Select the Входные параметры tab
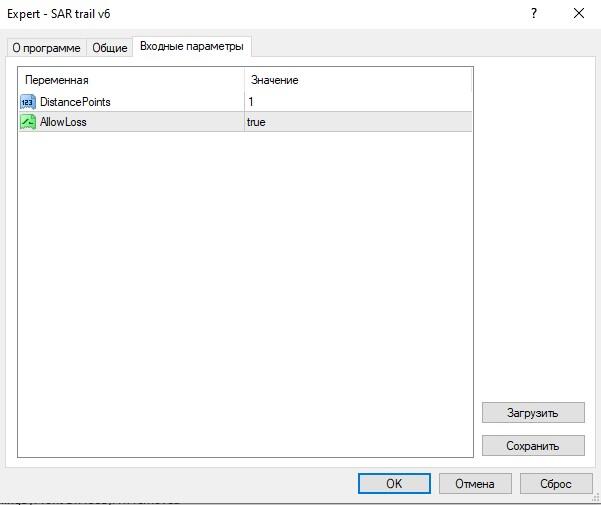Screen dimensions: 601x505 pyautogui.click(x=192, y=46)
